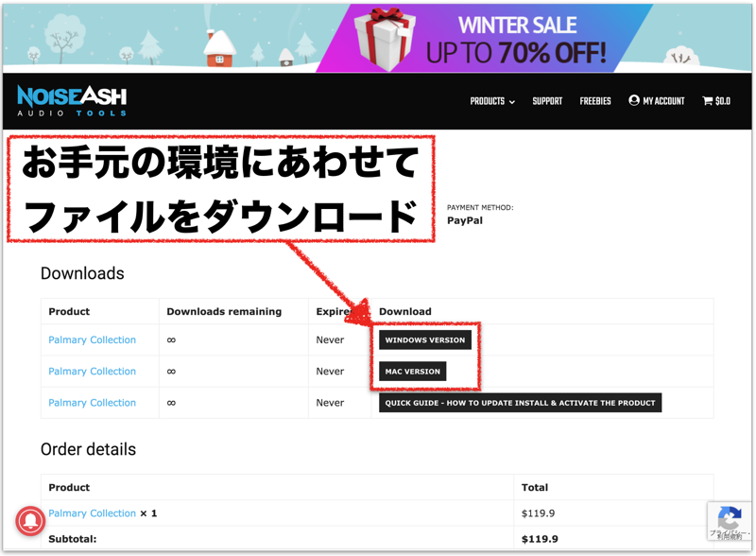756x556 pixels.
Task: Click the Product header in Downloads table
Action: pyautogui.click(x=69, y=311)
